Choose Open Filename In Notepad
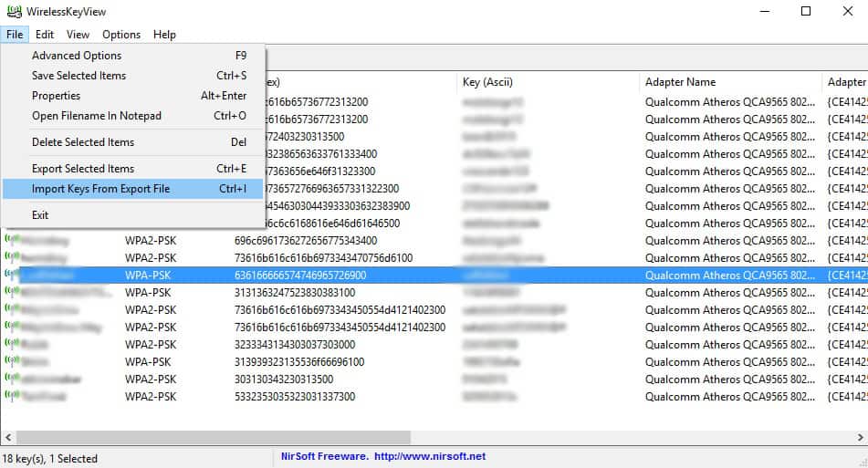The height and width of the screenshot is (468, 868). 133,116
